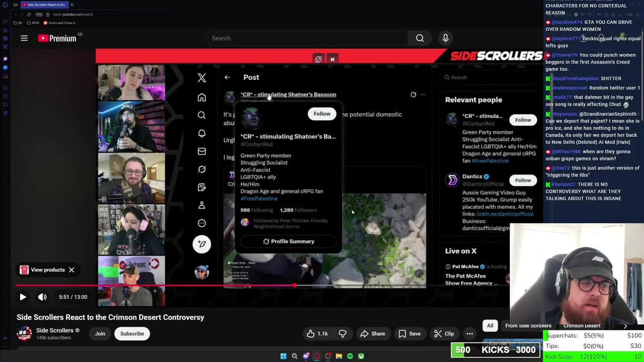The width and height of the screenshot is (644, 362).
Task: Select the Crimson Desert chip
Action: click(x=582, y=326)
